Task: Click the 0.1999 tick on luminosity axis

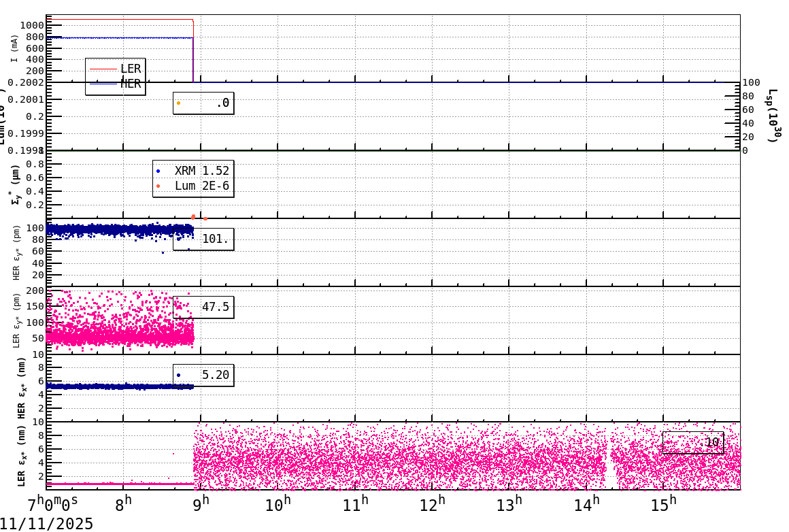Action: pyautogui.click(x=26, y=133)
